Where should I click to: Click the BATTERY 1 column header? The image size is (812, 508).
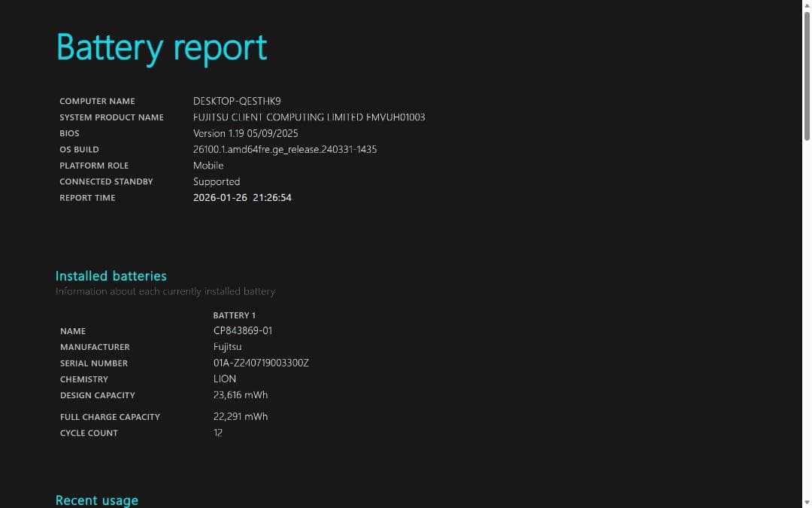pos(234,315)
